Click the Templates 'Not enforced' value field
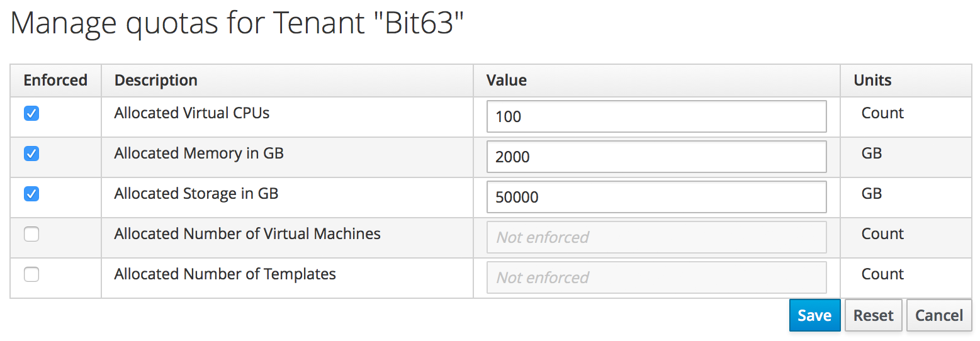 656,277
